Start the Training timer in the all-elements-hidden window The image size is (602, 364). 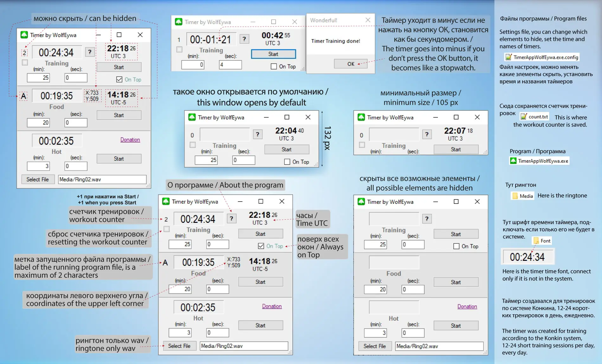coord(456,234)
